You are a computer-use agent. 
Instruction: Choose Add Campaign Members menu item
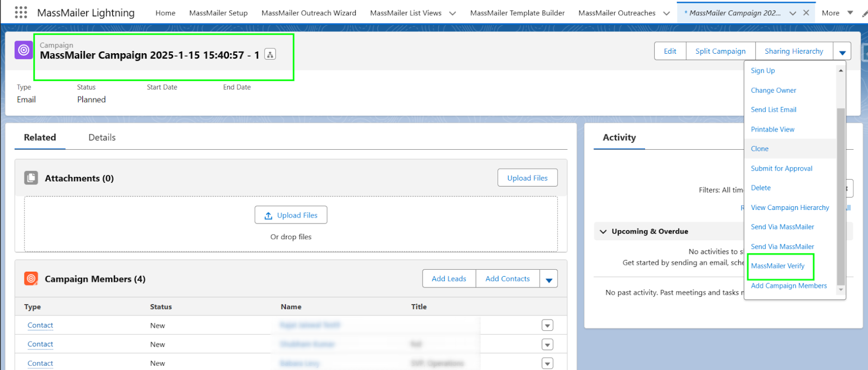click(x=789, y=285)
